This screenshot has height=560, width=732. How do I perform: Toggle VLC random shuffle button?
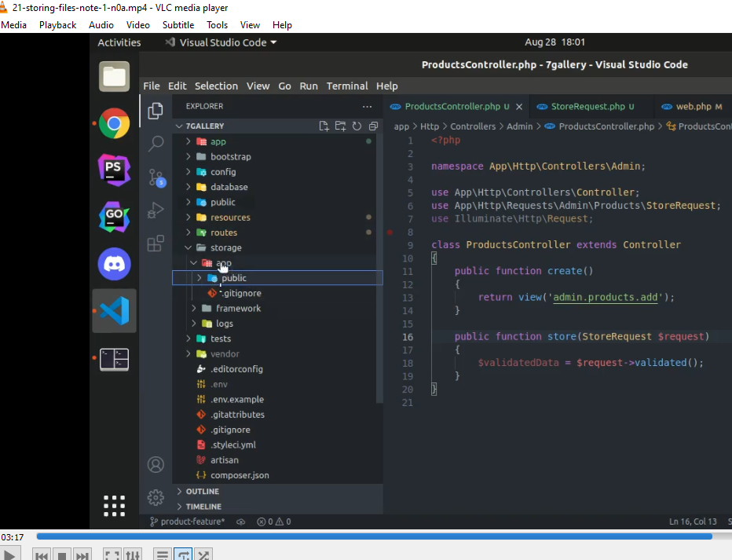coord(203,555)
